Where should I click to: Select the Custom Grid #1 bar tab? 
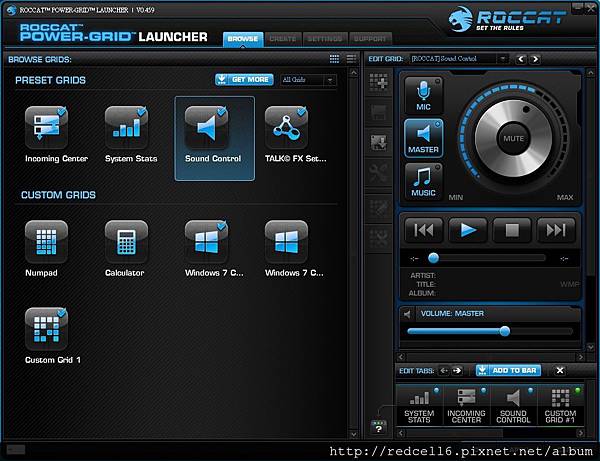(561, 405)
